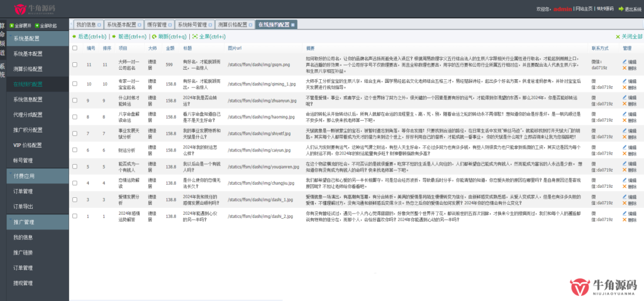Delete row 6 财运分析

coord(629,153)
